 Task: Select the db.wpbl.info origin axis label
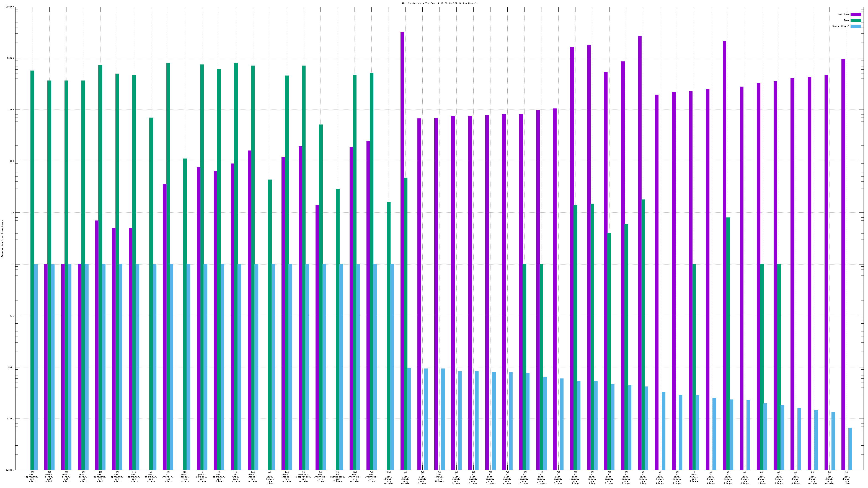pyautogui.click(x=236, y=477)
